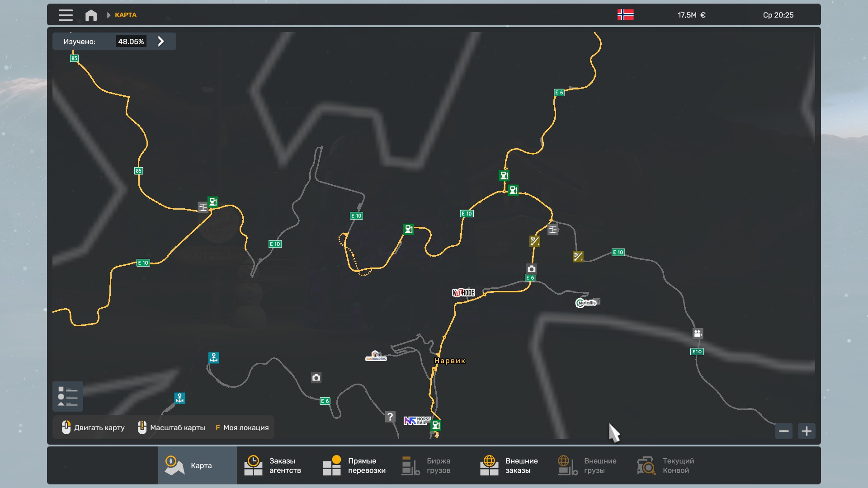The image size is (868, 488).
Task: Click the camera viewpoint near lower E6
Action: pyautogui.click(x=316, y=378)
